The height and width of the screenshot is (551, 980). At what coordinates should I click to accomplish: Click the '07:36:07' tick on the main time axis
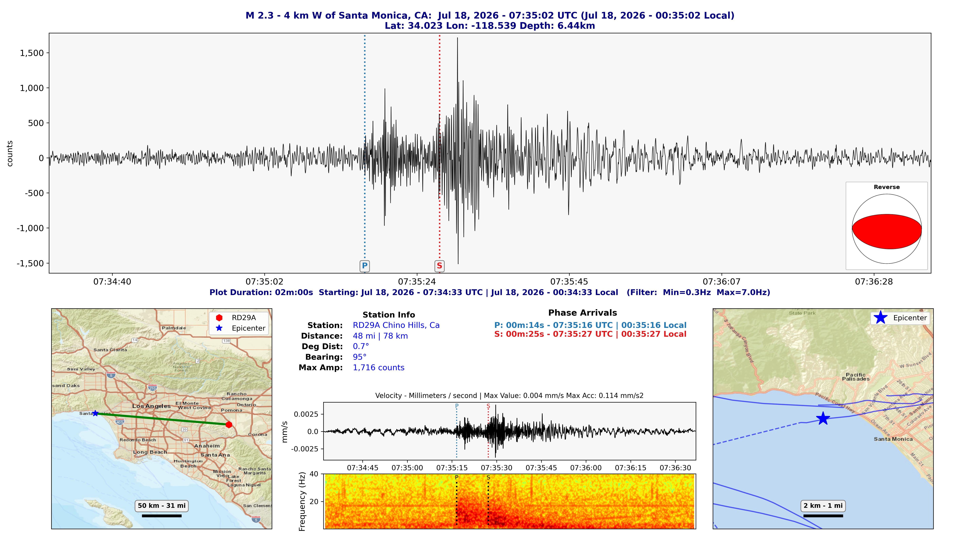pyautogui.click(x=721, y=282)
